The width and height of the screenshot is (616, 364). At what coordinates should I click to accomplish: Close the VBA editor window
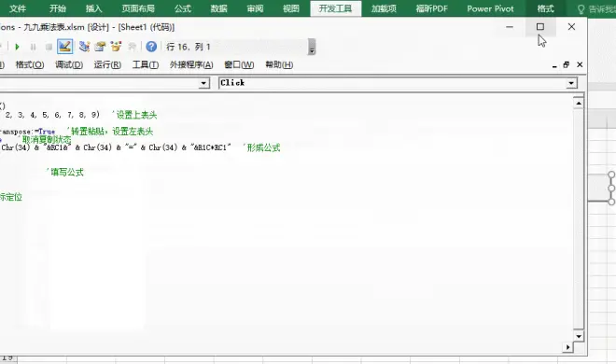click(571, 27)
